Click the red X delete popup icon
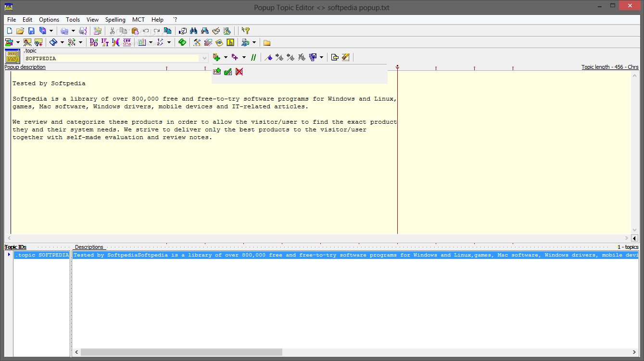The height and width of the screenshot is (361, 644). 239,72
